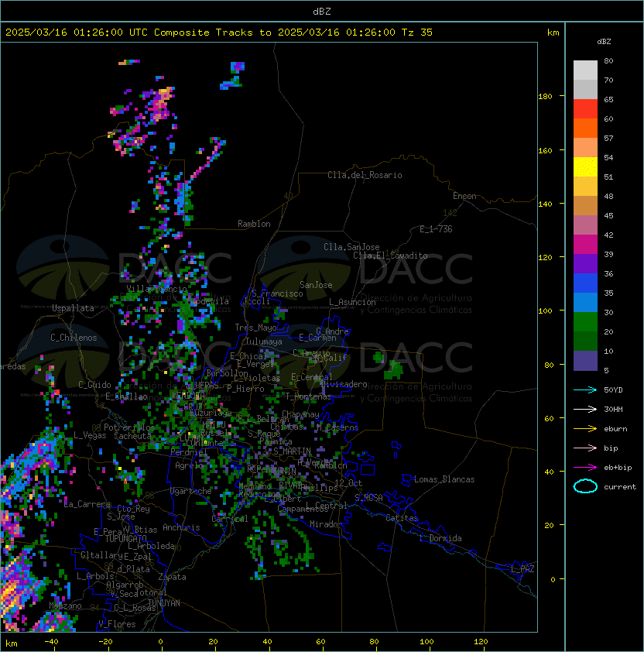Click the dBZ heading above the color scale

tap(604, 42)
